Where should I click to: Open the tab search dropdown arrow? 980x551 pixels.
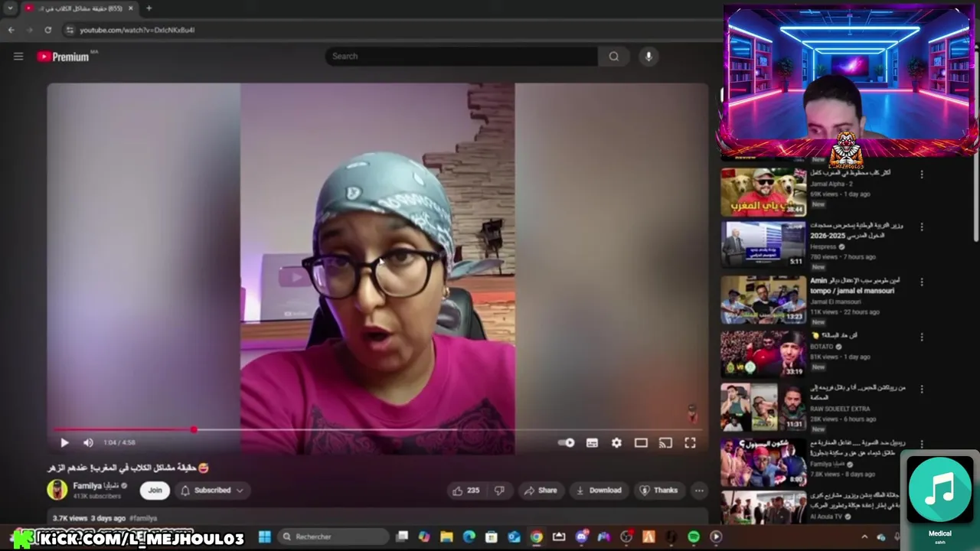click(10, 8)
